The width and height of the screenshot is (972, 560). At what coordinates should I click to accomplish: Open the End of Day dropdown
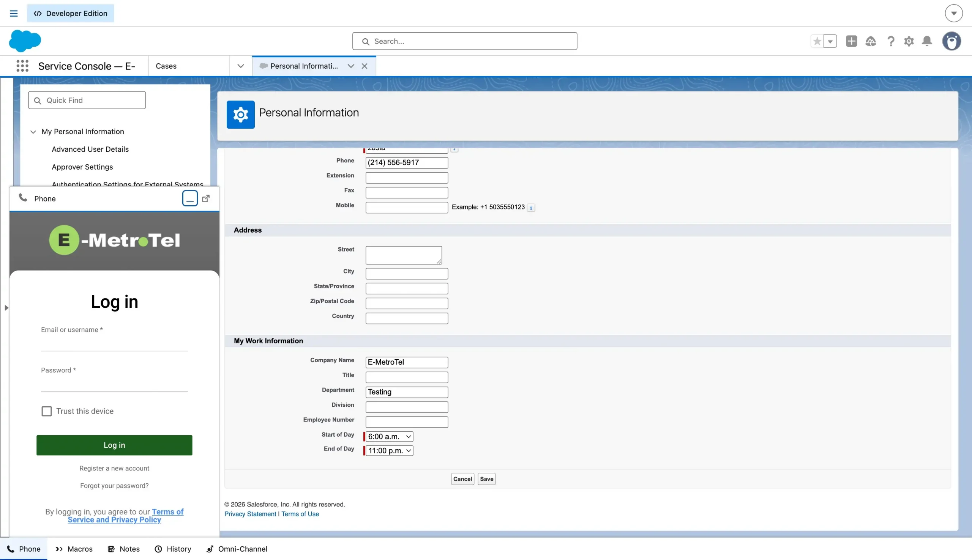click(x=390, y=451)
